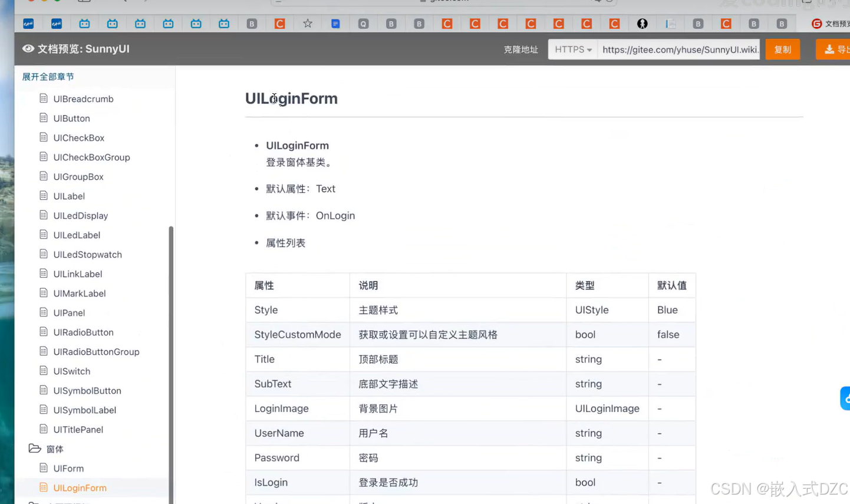Click the orange download export button
Screen dimensions: 850x504
tap(833, 50)
